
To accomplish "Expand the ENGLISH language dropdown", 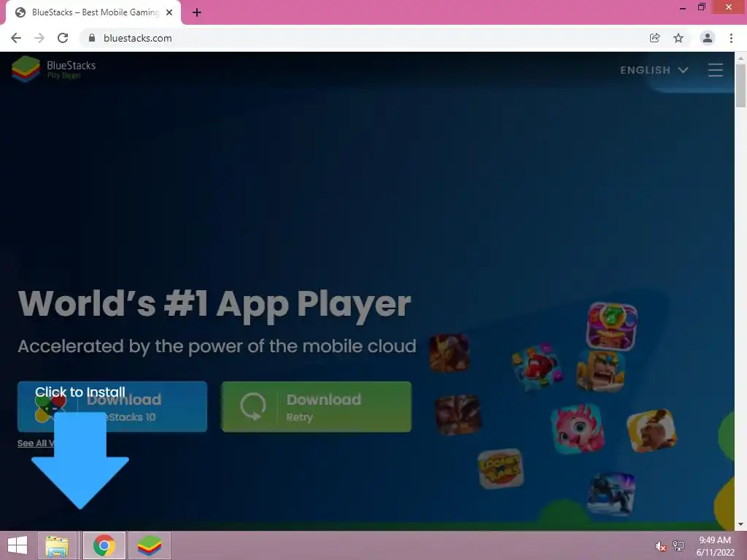I will coord(654,70).
